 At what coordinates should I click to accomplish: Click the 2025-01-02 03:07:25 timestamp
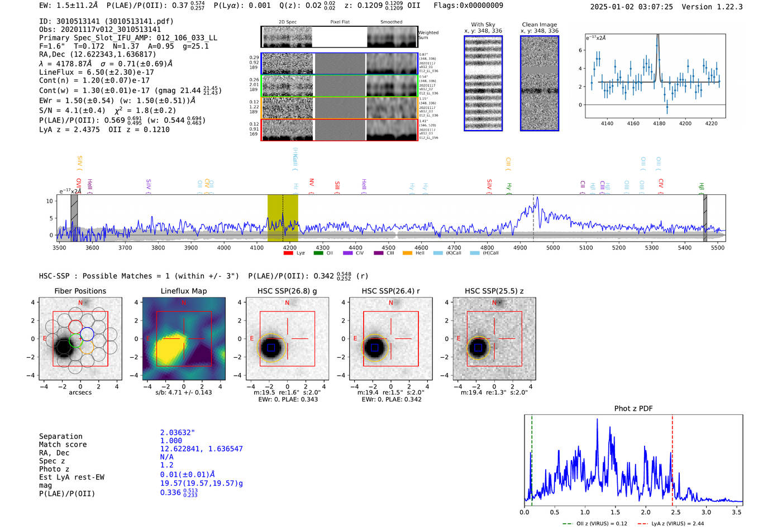[x=632, y=7]
